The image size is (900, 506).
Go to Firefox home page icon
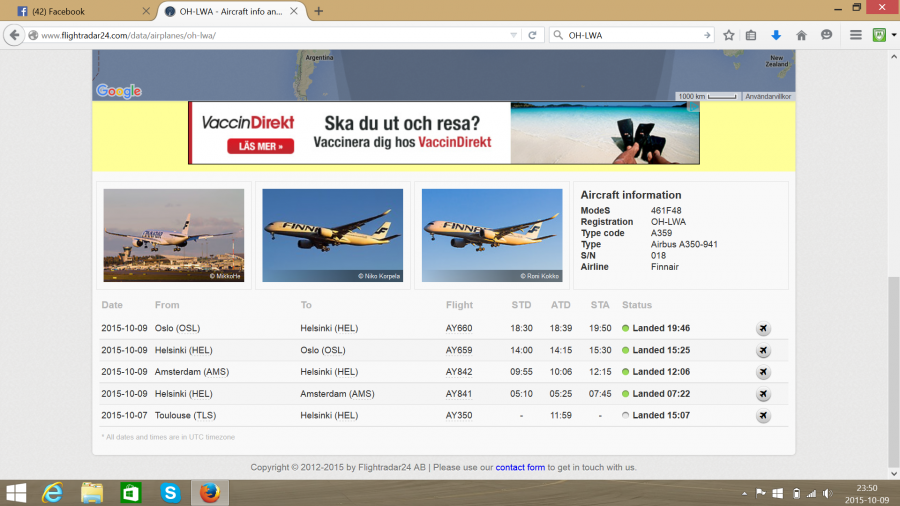[801, 35]
